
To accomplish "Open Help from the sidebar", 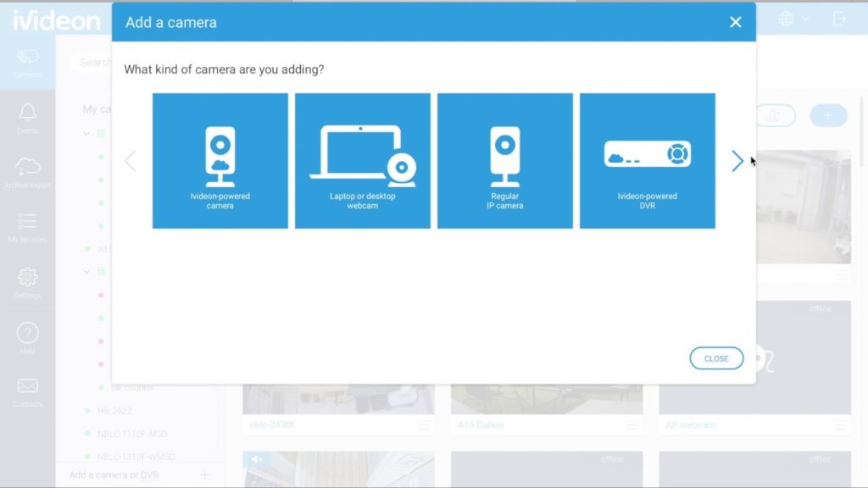I will pyautogui.click(x=28, y=339).
